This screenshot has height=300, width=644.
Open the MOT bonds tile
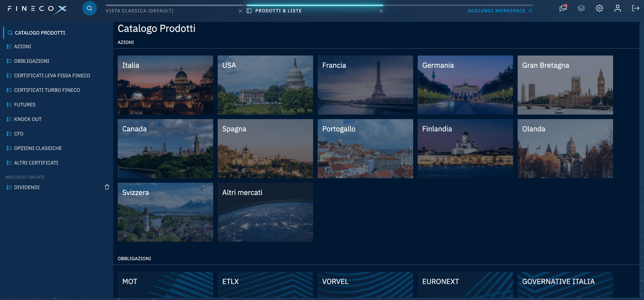point(165,284)
